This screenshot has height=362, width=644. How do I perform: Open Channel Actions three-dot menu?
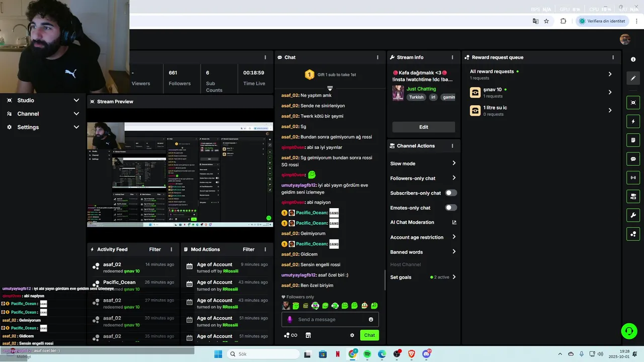[452, 146]
